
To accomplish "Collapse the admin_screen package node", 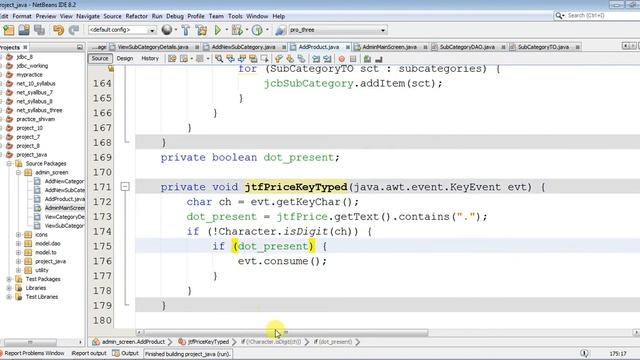I will [x=18, y=173].
